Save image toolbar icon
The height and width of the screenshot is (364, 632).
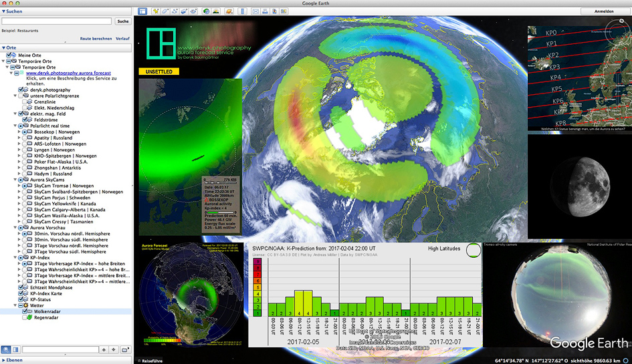(274, 11)
